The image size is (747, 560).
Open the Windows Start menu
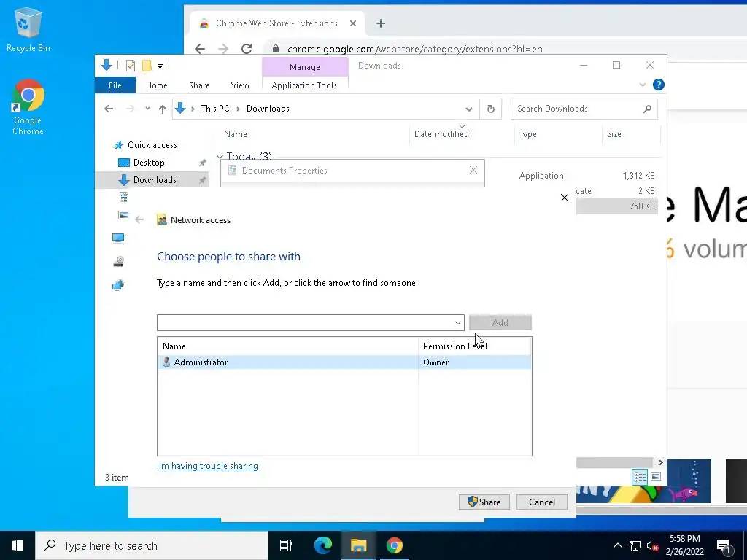click(18, 545)
